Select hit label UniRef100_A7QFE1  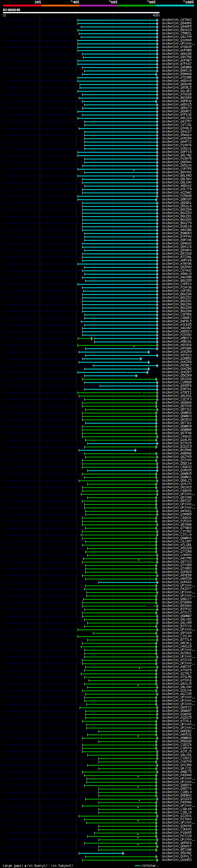[177, 393]
